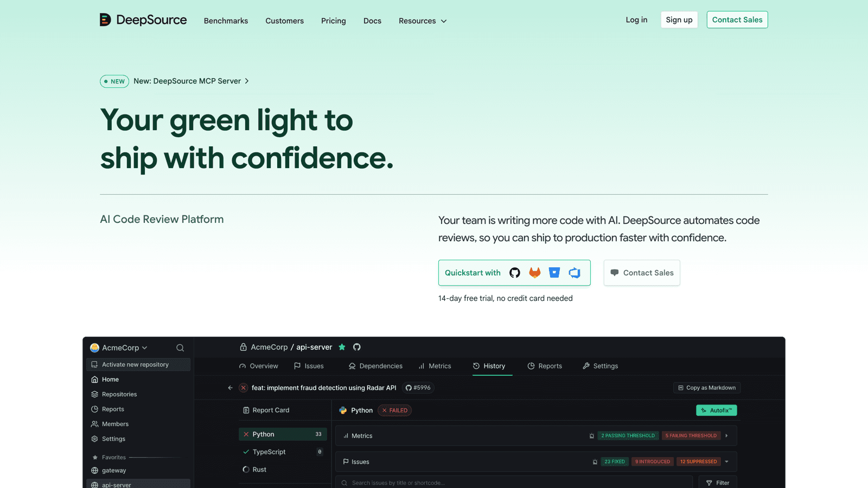
Task: Open the Filter control for issues
Action: pos(718,483)
